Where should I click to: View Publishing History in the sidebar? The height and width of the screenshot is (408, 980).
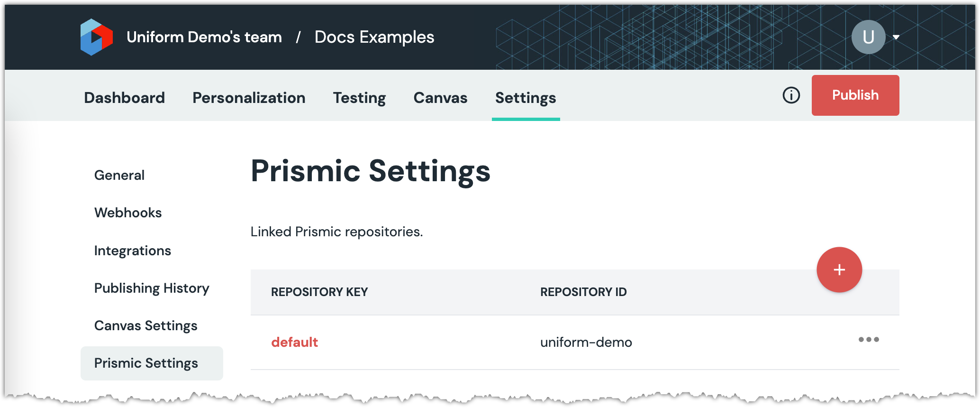pyautogui.click(x=152, y=288)
